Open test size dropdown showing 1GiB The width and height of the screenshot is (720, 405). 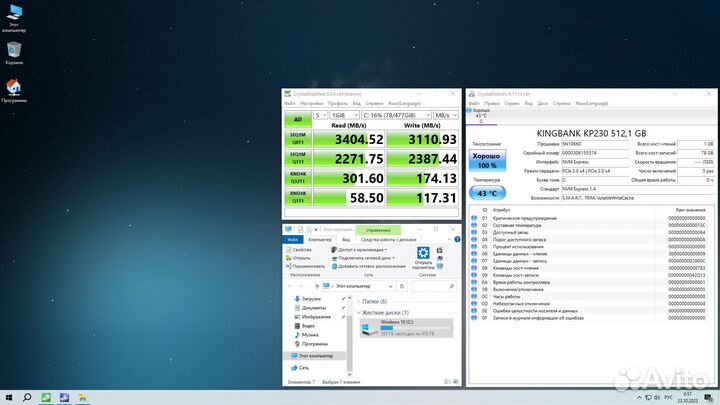344,115
